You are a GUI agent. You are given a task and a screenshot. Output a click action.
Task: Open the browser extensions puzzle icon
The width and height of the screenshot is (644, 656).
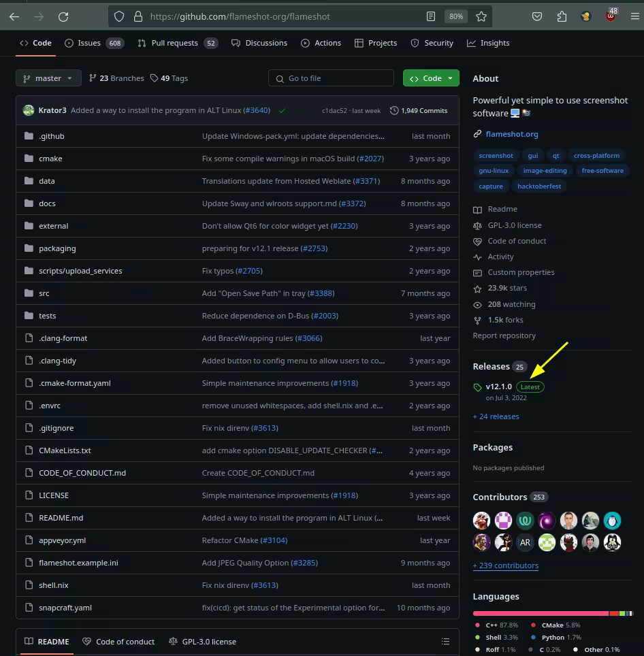[x=562, y=17]
